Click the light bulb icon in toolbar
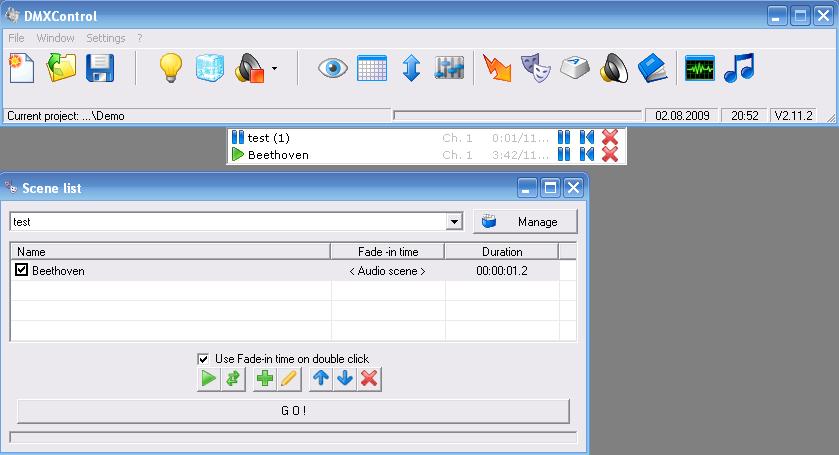 click(x=172, y=68)
